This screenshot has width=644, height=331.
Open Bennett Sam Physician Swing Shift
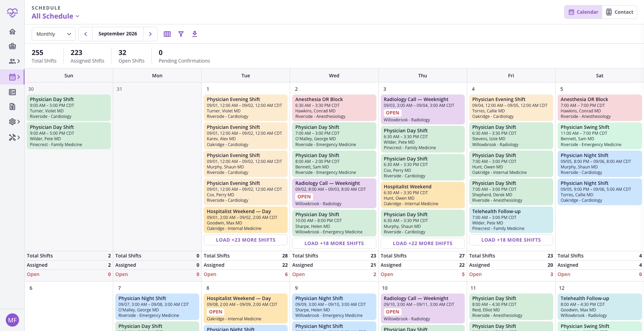[600, 136]
